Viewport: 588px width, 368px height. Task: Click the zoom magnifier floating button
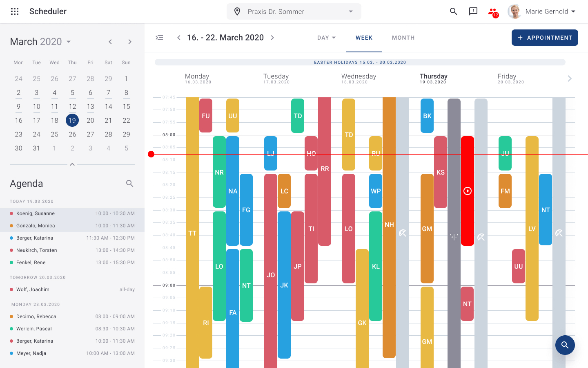(x=565, y=345)
